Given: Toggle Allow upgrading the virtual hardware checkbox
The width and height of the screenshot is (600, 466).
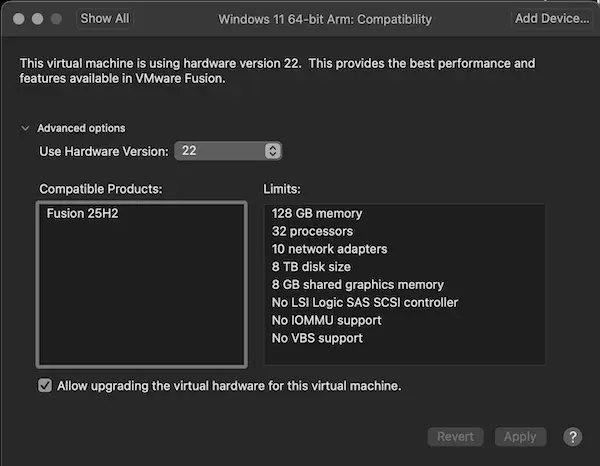Looking at the screenshot, I should point(45,385).
